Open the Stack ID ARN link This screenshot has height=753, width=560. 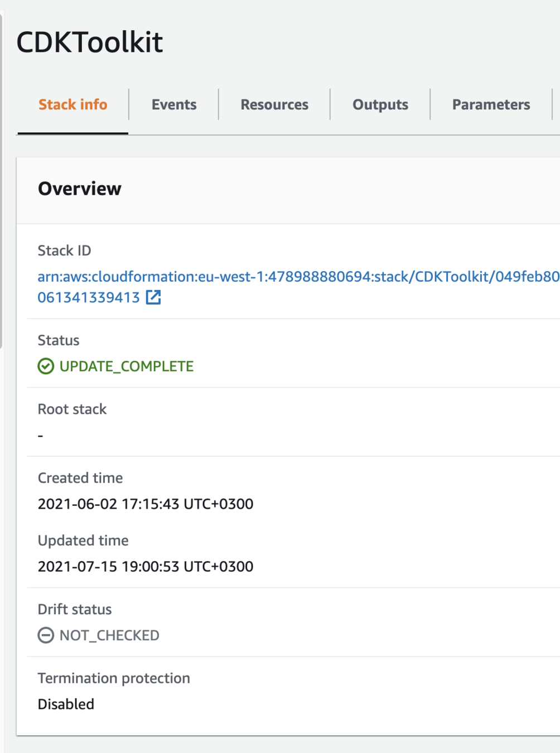click(298, 287)
